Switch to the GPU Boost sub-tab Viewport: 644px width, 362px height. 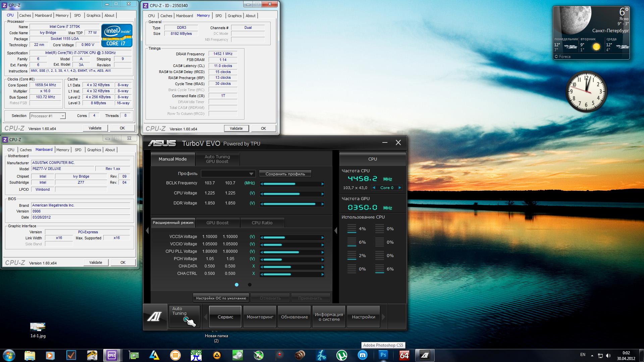tap(217, 223)
